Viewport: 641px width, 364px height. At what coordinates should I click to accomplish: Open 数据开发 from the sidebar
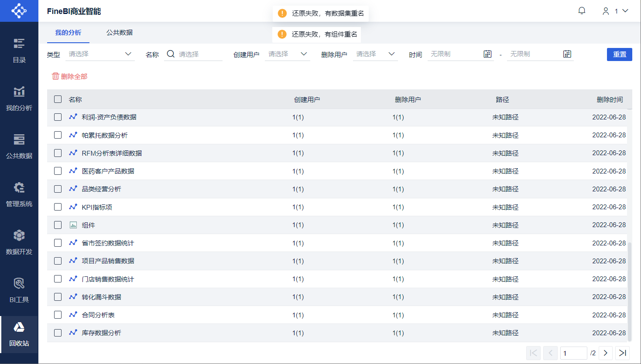[19, 242]
